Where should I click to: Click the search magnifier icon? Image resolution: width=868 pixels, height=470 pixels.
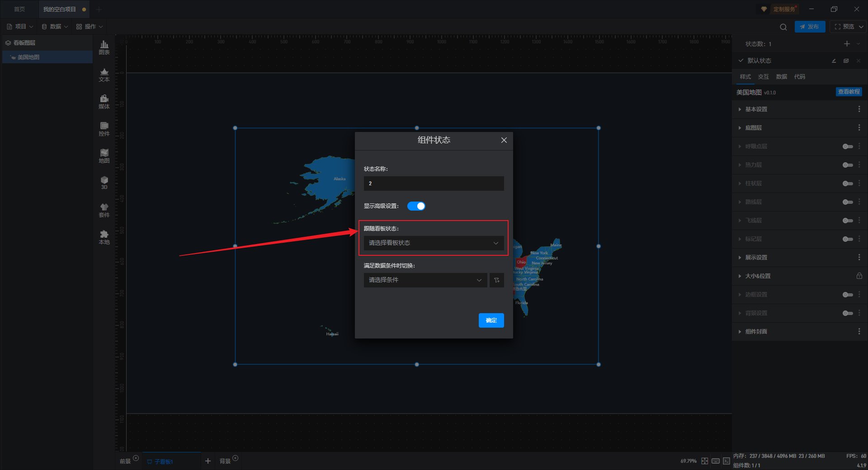pos(783,27)
